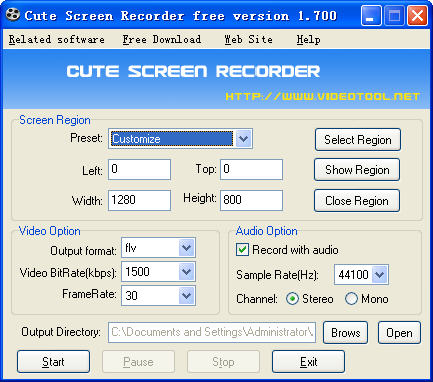Viewport: 433px width, 382px height.
Task: Open the FrameRate dropdown arrow
Action: [186, 295]
